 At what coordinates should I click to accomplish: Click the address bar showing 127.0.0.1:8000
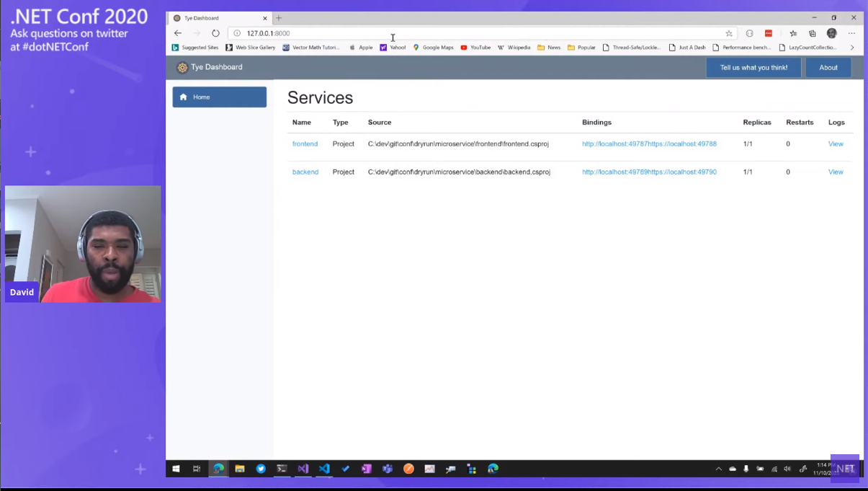click(x=475, y=33)
